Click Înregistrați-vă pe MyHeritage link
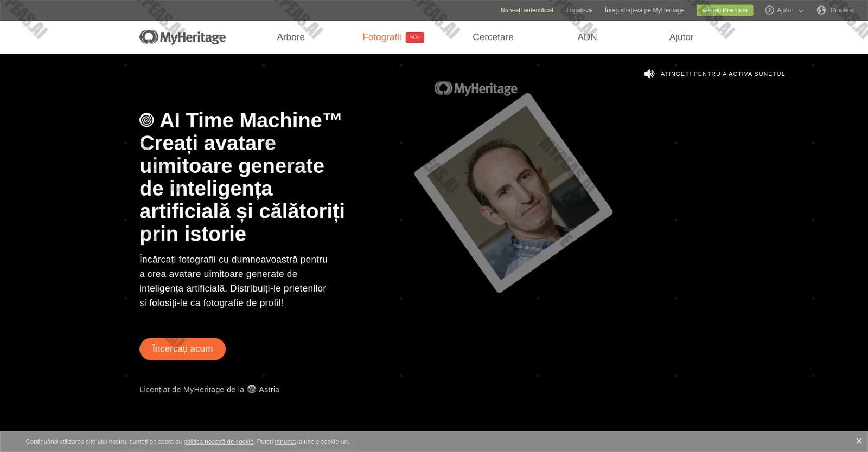This screenshot has width=868, height=452. [644, 10]
